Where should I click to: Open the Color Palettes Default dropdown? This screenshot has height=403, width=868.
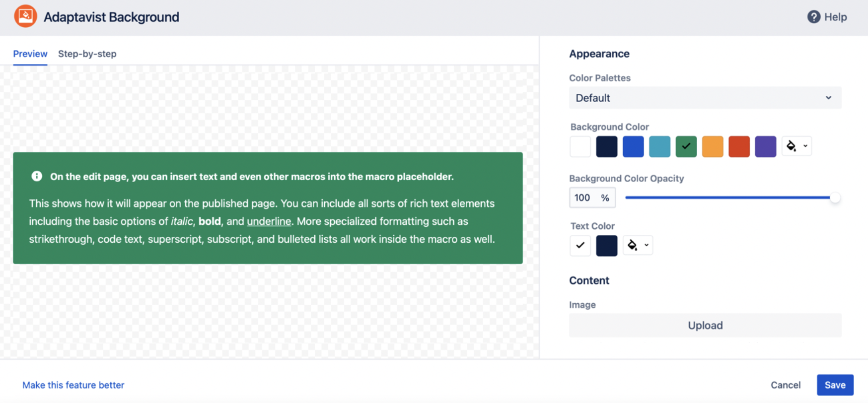[x=705, y=98]
